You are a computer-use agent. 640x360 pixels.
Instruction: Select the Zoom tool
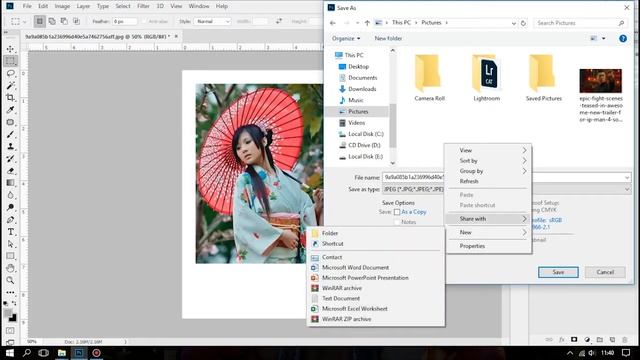[x=11, y=280]
